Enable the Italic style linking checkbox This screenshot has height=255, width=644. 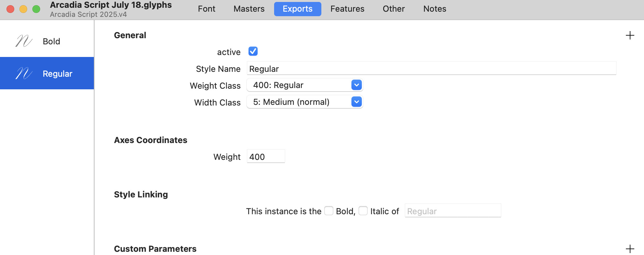tap(363, 211)
